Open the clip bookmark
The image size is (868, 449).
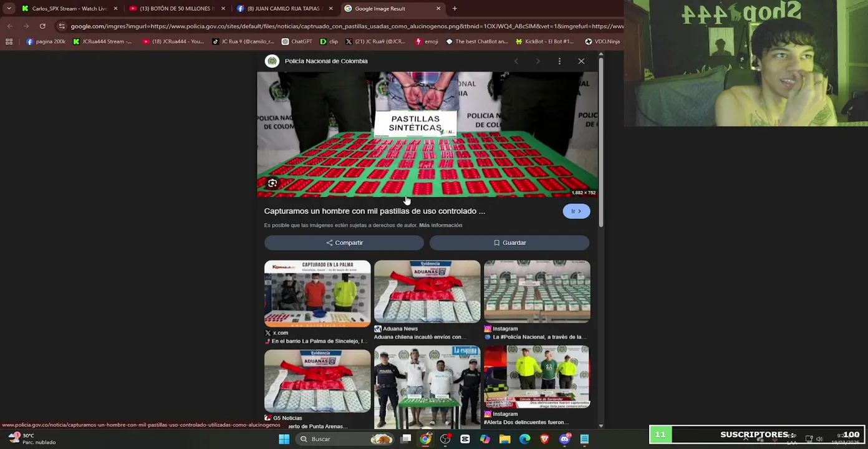(329, 42)
